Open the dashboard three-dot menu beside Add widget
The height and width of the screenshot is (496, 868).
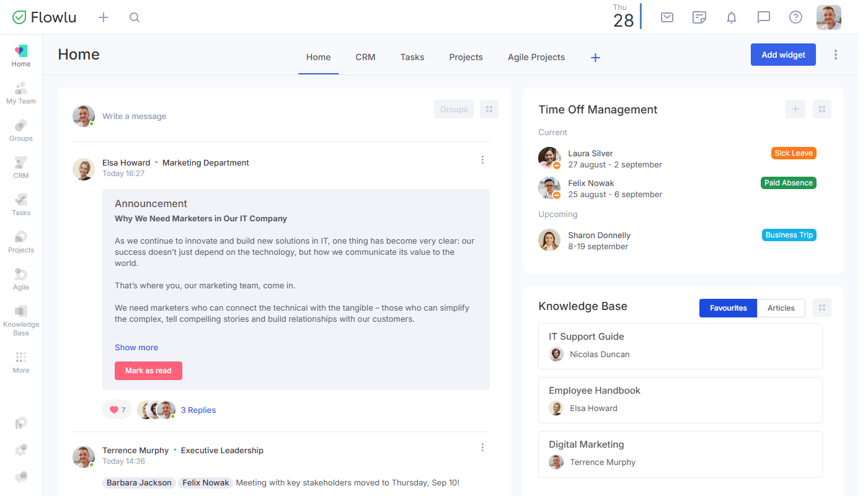click(836, 55)
